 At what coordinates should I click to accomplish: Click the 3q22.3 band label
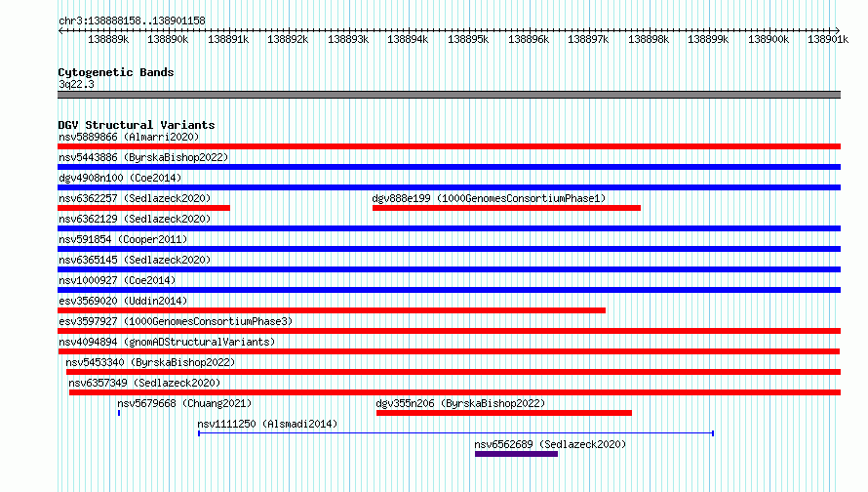76,84
